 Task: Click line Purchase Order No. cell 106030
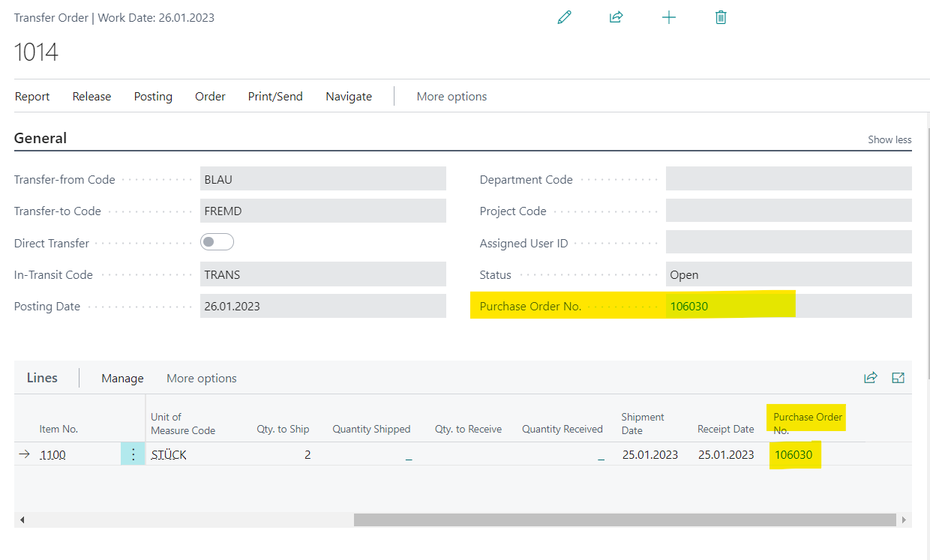[x=793, y=454]
